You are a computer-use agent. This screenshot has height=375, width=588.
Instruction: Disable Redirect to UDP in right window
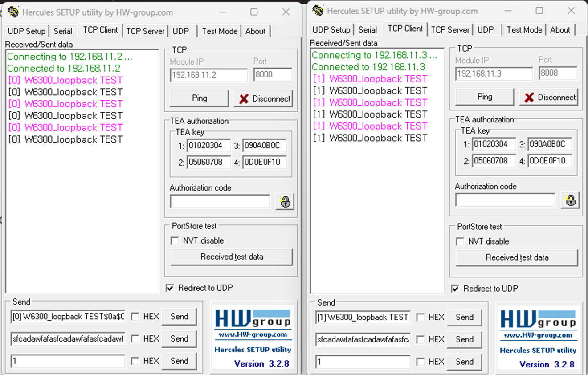tap(455, 289)
